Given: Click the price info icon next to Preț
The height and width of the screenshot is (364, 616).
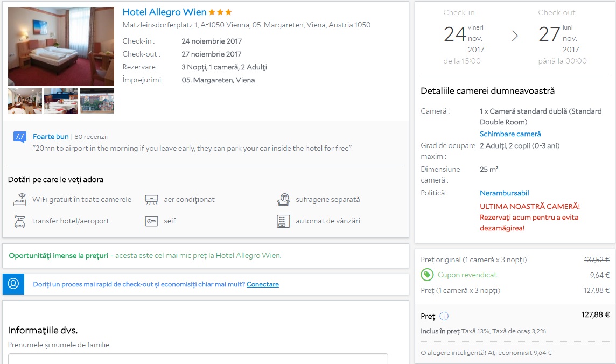Looking at the screenshot, I should point(444,317).
